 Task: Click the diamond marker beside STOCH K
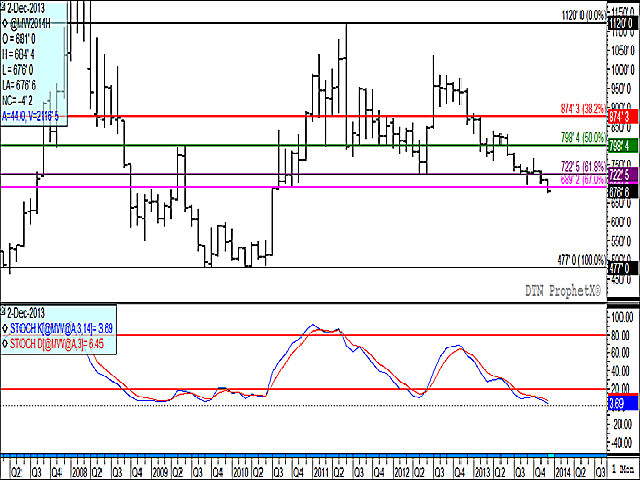coord(5,328)
